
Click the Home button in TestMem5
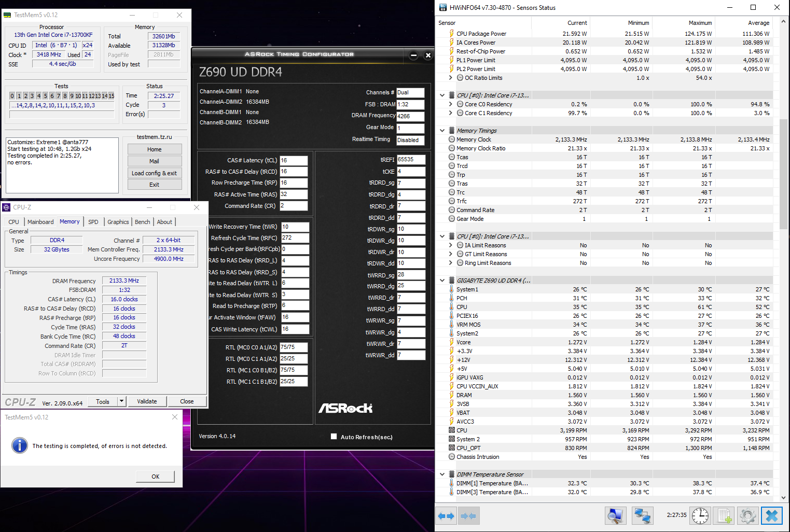pyautogui.click(x=155, y=149)
